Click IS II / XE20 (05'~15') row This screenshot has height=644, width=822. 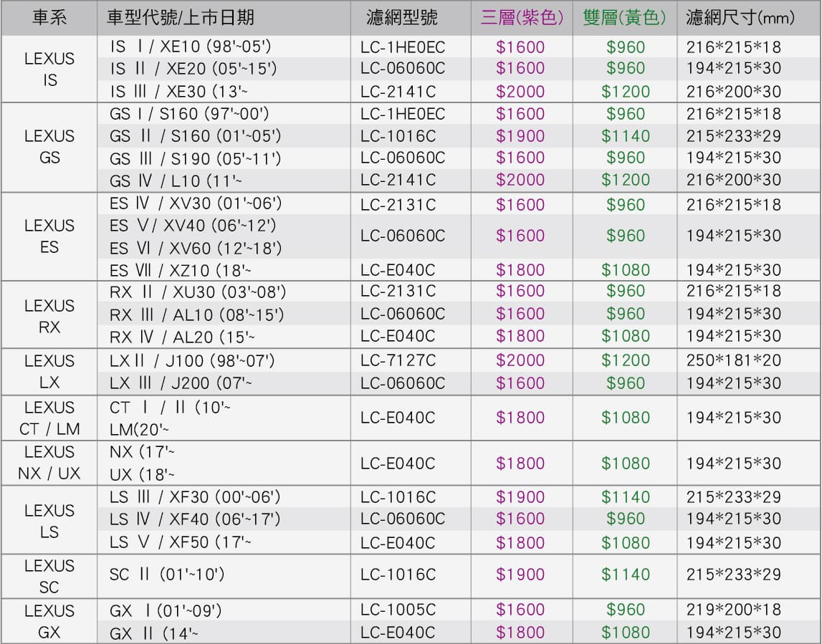click(459, 68)
